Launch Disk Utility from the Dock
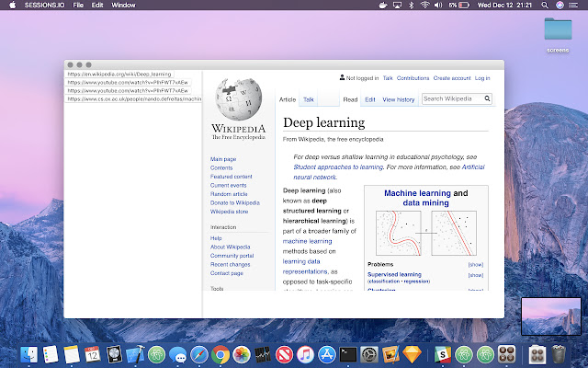This screenshot has width=588, height=368. click(x=114, y=354)
